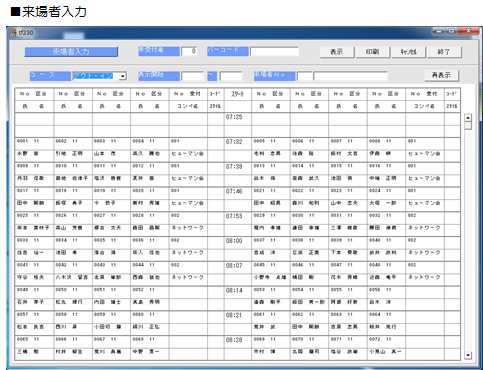This screenshot has height=370, width=483.
Task: Select the 07:39 start time cell
Action: tap(234, 166)
